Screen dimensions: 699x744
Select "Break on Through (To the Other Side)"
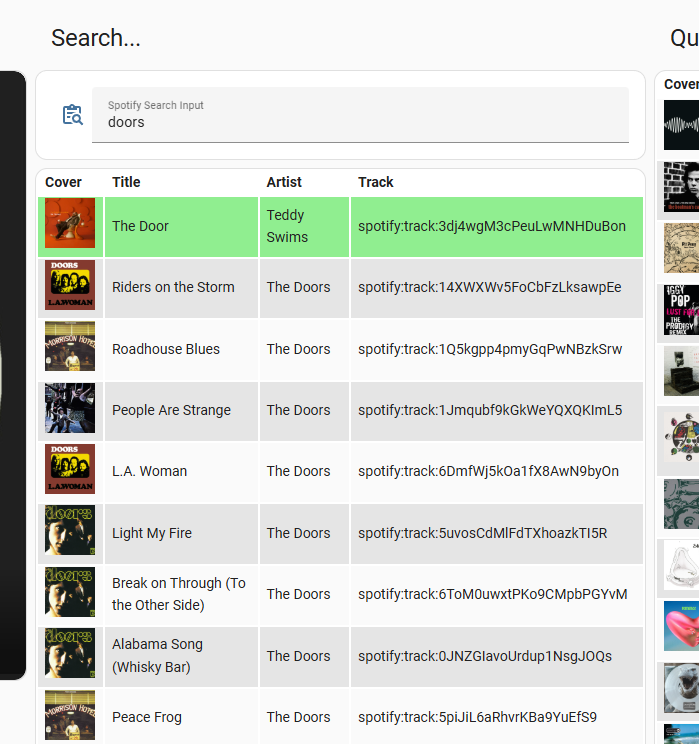179,594
